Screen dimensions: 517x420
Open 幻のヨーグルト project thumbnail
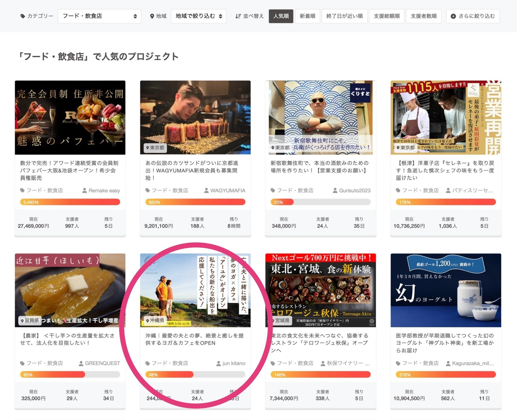point(445,290)
